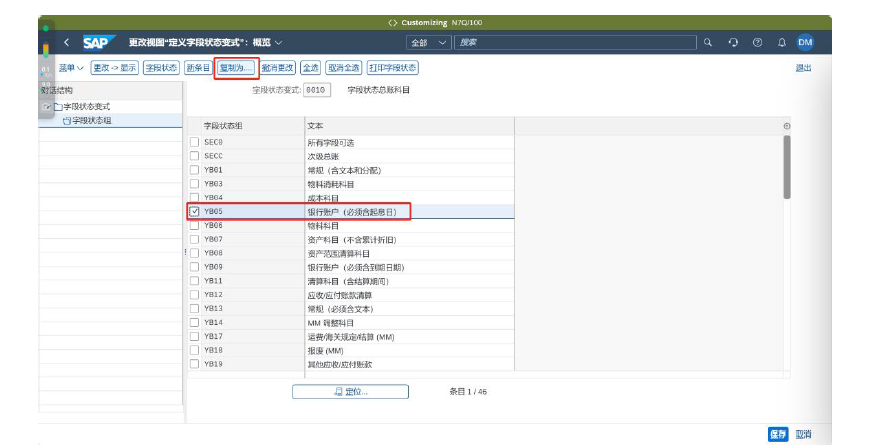Tick the YB14 row checkbox

point(195,323)
